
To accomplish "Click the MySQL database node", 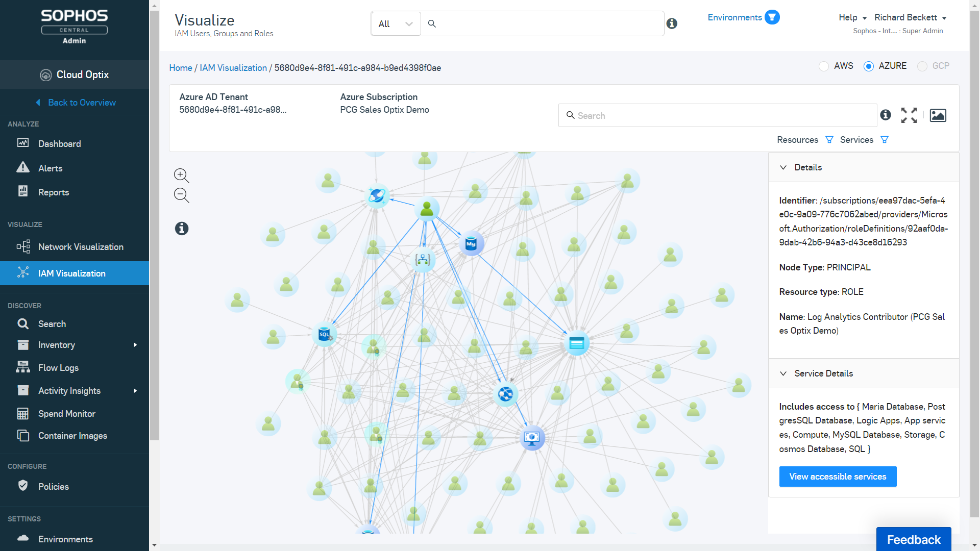I will [x=471, y=244].
